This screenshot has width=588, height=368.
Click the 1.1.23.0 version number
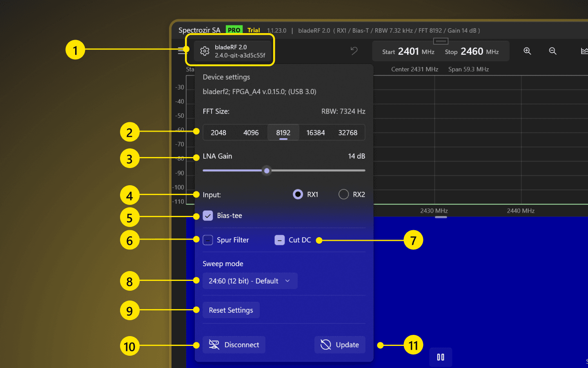[277, 31]
